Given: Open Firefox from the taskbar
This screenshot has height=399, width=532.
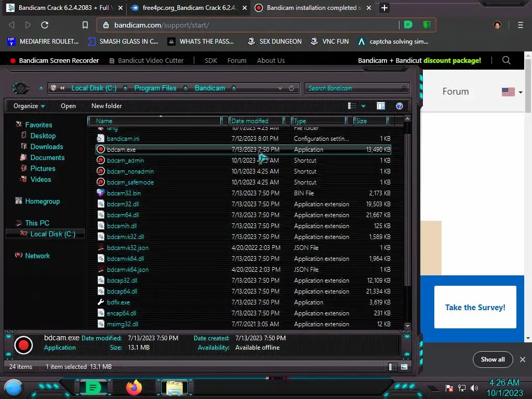Looking at the screenshot, I should (x=134, y=388).
